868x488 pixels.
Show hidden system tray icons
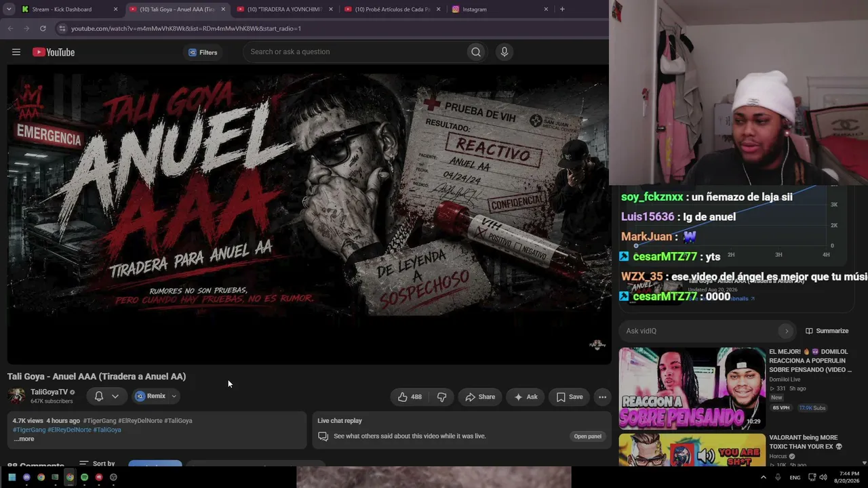pos(763,477)
